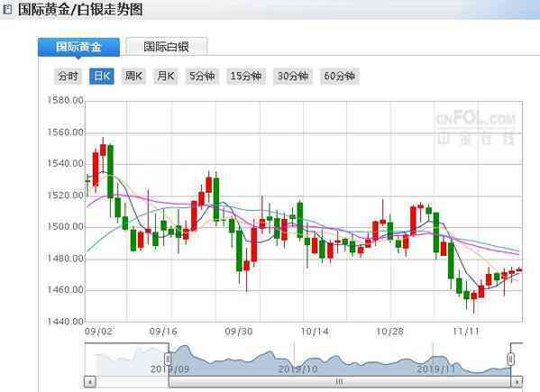Choose the 5分钟 interval
This screenshot has width=540, height=392.
202,76
